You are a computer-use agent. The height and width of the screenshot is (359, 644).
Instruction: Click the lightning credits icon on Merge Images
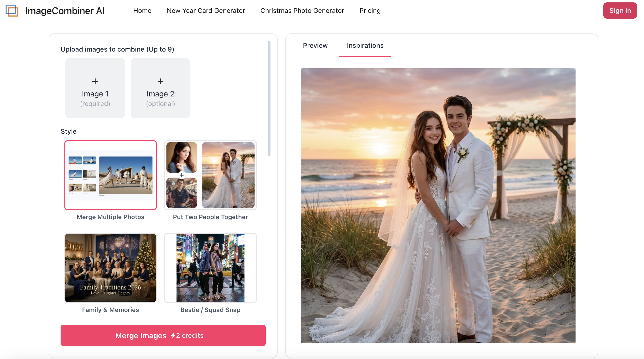(x=173, y=335)
